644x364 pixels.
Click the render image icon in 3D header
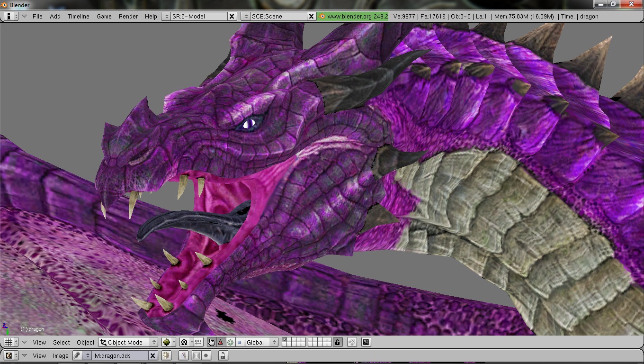[366, 342]
